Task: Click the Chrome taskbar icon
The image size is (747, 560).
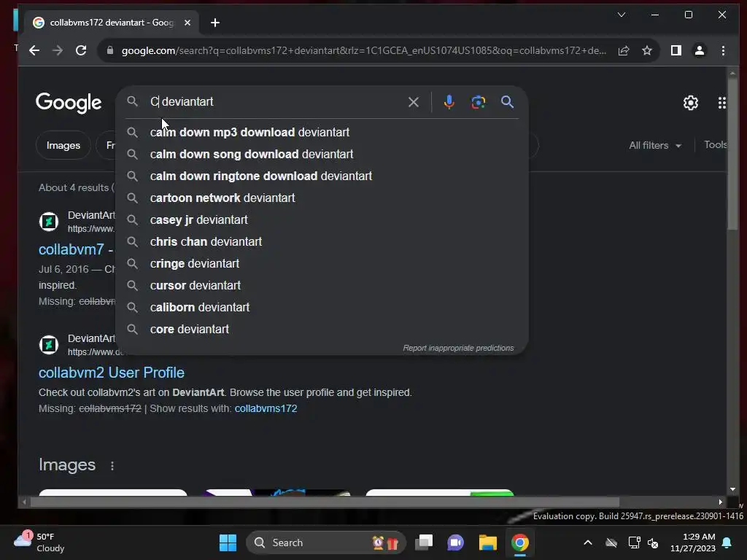Action: tap(519, 542)
